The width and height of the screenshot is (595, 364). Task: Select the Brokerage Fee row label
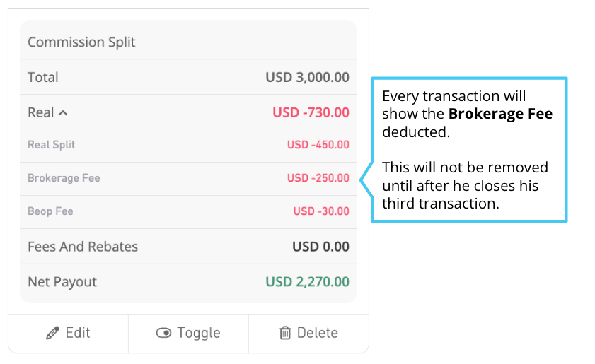click(x=64, y=178)
